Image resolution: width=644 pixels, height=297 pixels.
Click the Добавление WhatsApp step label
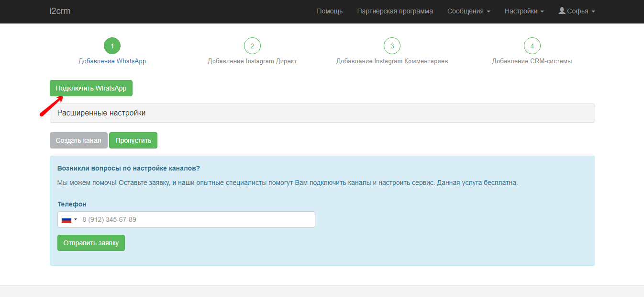pyautogui.click(x=112, y=61)
